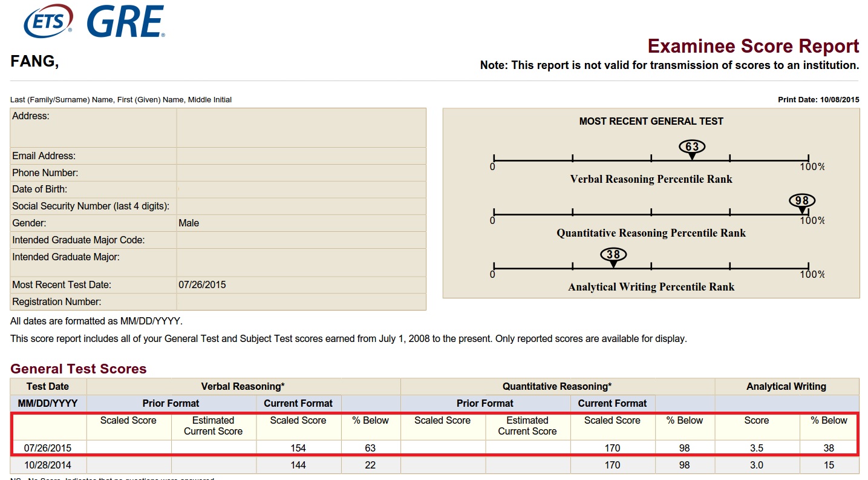The width and height of the screenshot is (868, 480).
Task: Click Current Format under Verbal Reasoning
Action: [x=298, y=403]
